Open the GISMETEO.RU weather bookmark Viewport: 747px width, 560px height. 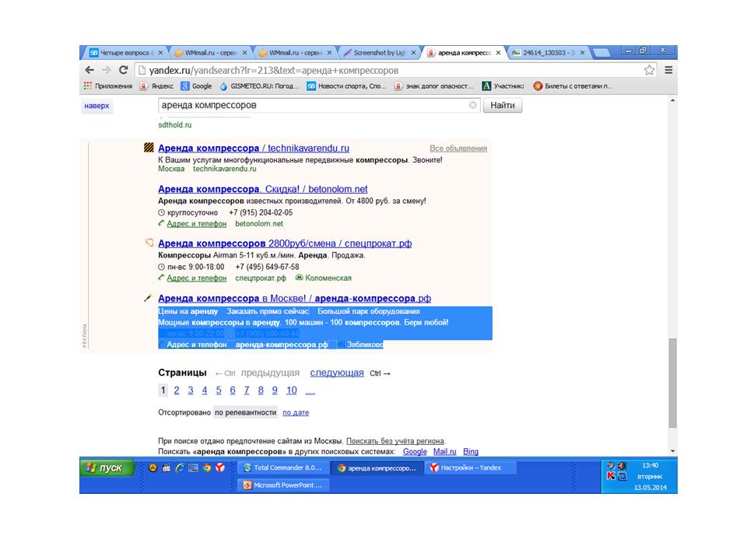pyautogui.click(x=259, y=86)
